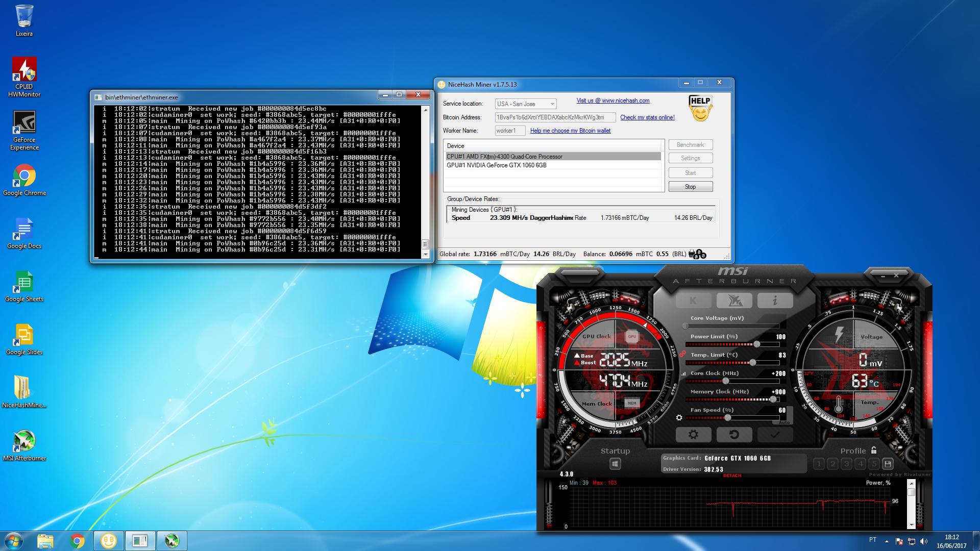Open Google Docs desktop shortcut

(x=24, y=233)
